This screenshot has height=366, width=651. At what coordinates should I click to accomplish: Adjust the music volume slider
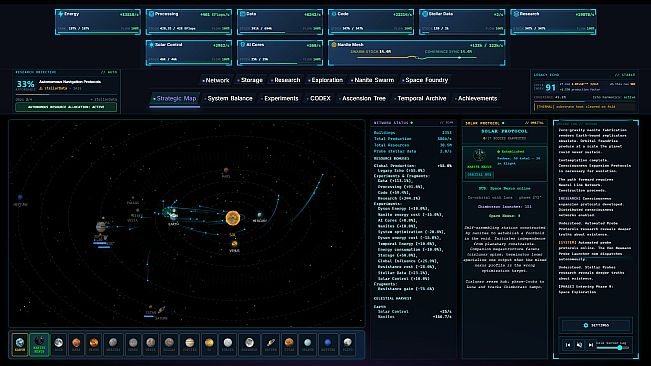[613, 348]
